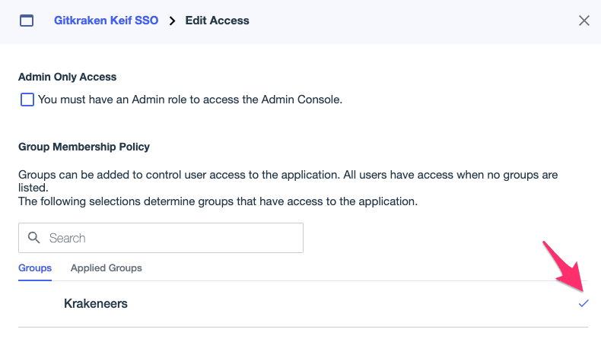Enable the Admin role required checkbox
Image resolution: width=601 pixels, height=364 pixels.
[x=27, y=100]
